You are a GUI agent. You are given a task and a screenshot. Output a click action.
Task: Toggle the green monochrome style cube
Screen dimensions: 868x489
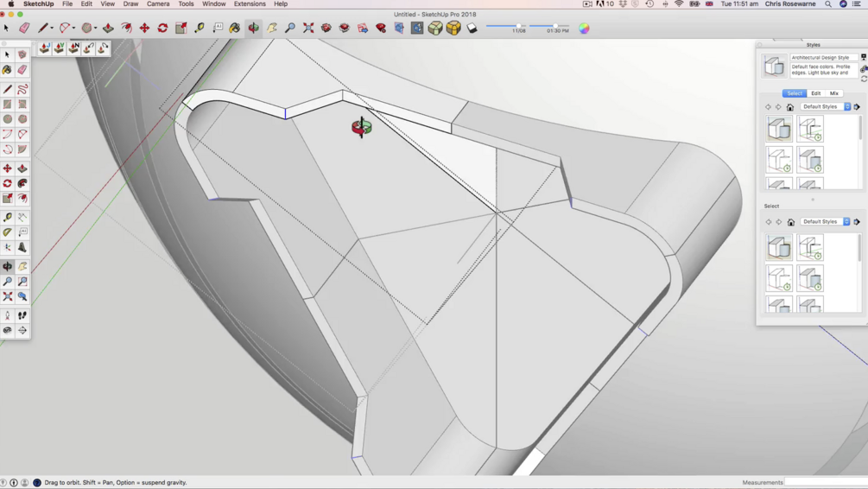pyautogui.click(x=435, y=28)
